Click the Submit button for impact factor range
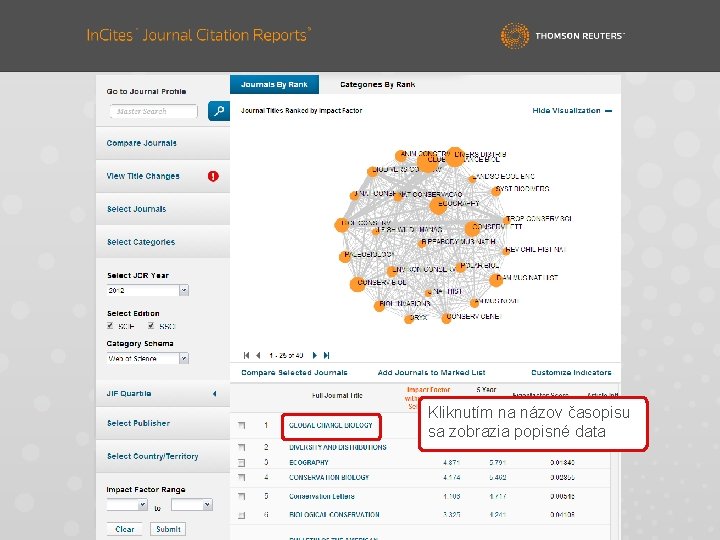 pos(168,529)
